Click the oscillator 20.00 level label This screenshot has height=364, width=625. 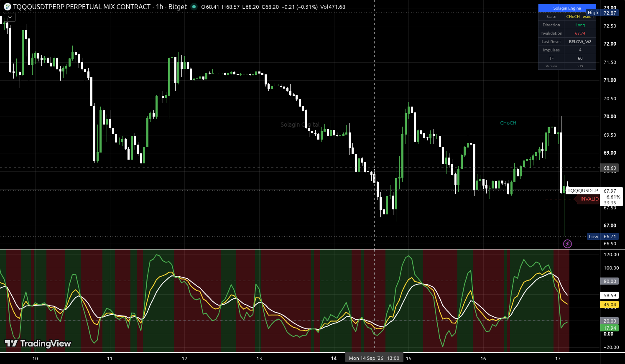[x=610, y=321]
